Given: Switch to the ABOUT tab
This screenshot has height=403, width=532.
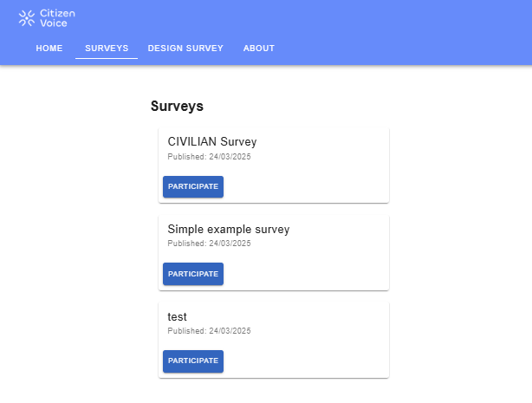Looking at the screenshot, I should (x=259, y=49).
